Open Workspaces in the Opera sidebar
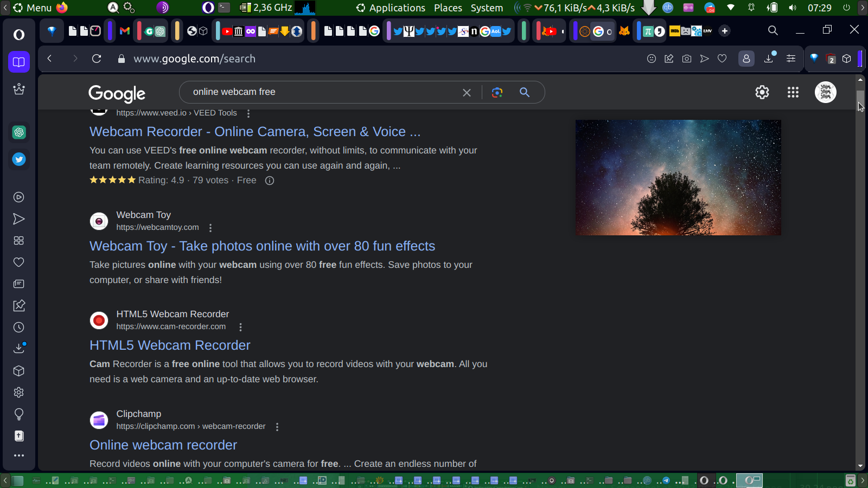 pyautogui.click(x=19, y=62)
